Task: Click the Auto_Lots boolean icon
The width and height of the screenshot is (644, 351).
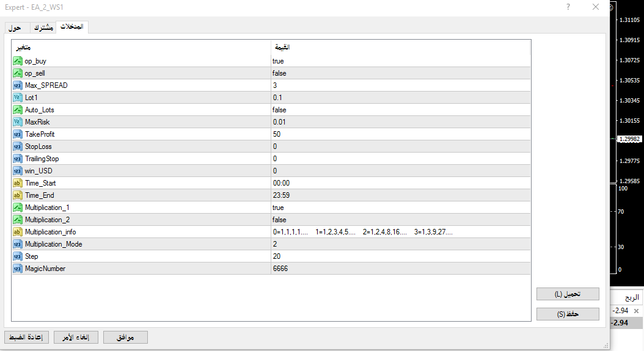Action: (18, 110)
